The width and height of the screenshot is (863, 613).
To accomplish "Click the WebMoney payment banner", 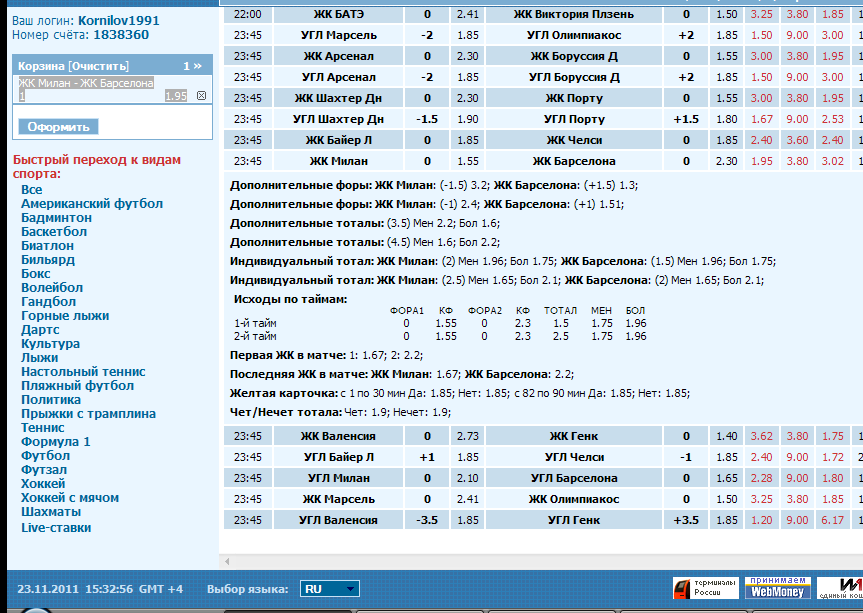I will click(778, 588).
